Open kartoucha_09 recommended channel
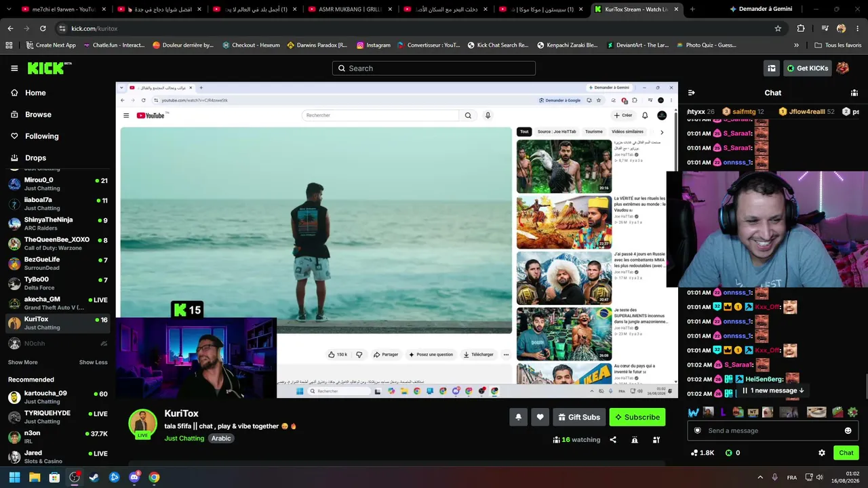The image size is (868, 488). point(58,397)
